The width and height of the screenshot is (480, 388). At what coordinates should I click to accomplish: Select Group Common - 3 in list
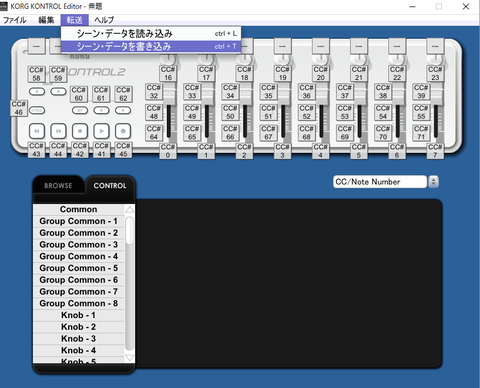pos(79,245)
